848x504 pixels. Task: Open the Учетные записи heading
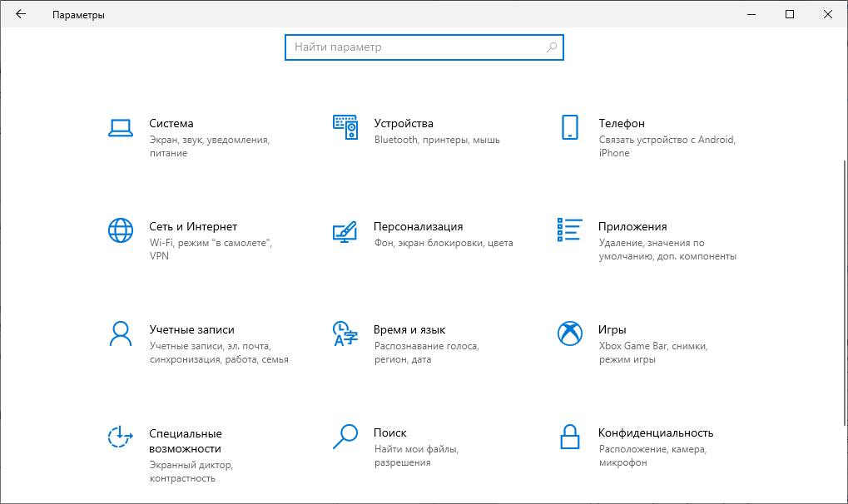click(x=192, y=330)
